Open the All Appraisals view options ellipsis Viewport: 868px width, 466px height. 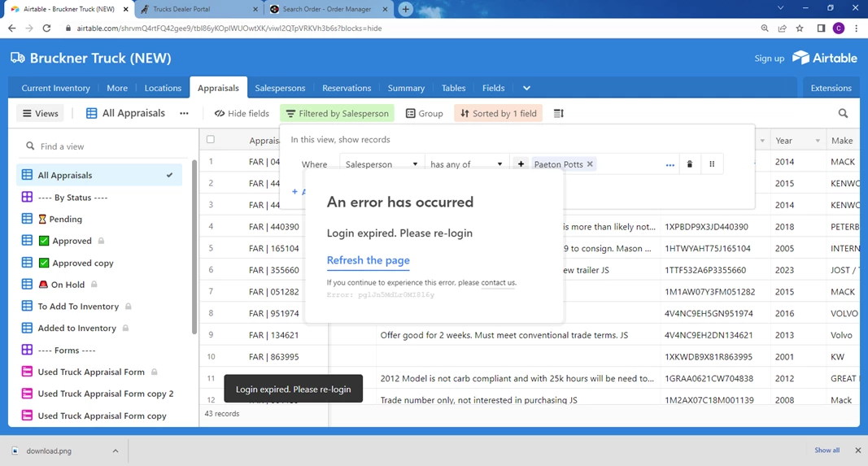point(184,114)
